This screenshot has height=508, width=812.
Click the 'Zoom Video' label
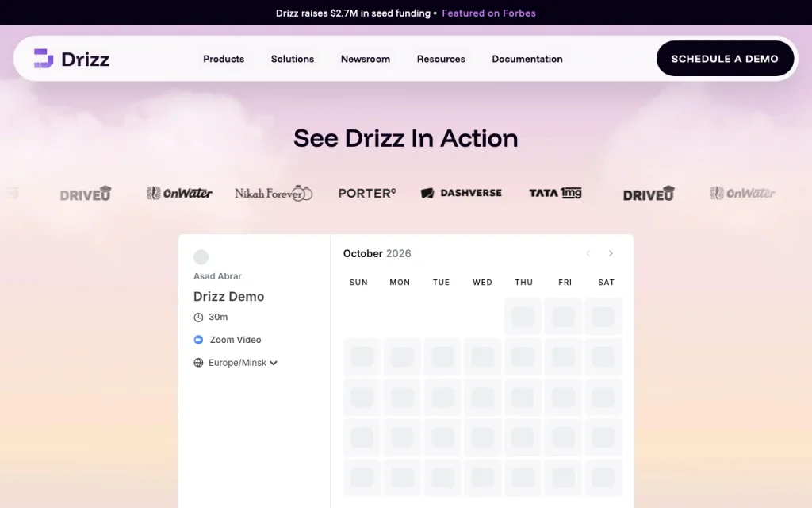pos(236,340)
